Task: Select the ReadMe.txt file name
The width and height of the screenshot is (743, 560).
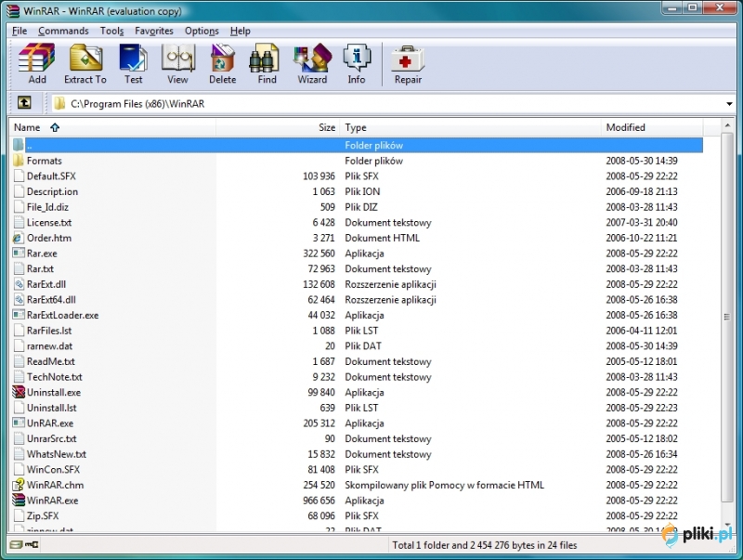Action: [51, 361]
